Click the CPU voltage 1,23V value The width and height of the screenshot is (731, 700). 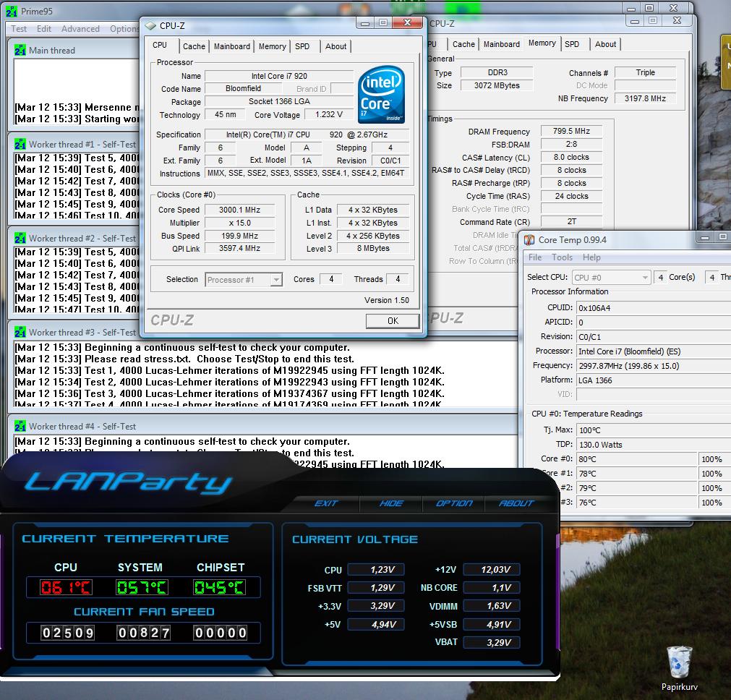pyautogui.click(x=376, y=569)
